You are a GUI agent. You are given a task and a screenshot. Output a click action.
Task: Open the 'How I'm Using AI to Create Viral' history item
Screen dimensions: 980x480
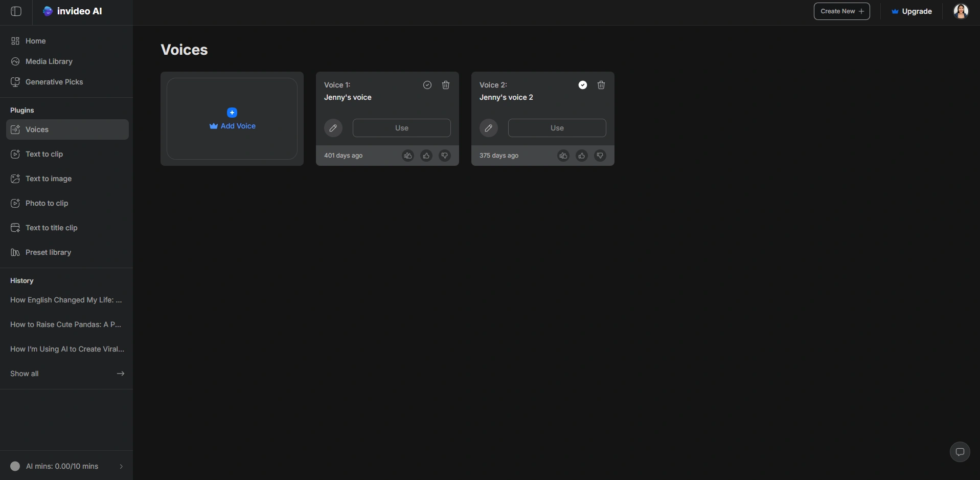66,349
